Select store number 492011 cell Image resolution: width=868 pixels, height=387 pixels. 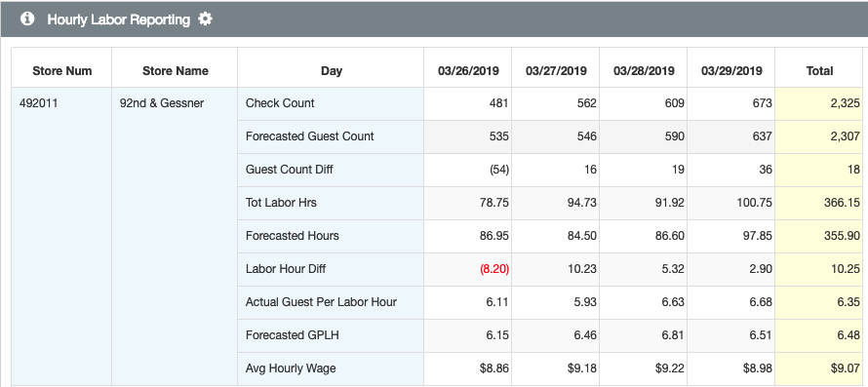click(x=38, y=103)
